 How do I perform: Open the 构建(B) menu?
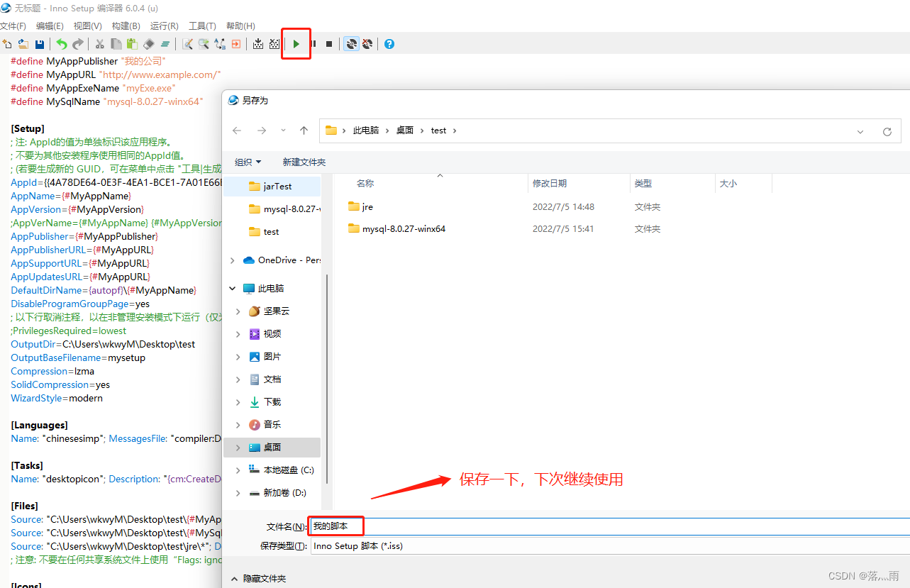pos(126,26)
